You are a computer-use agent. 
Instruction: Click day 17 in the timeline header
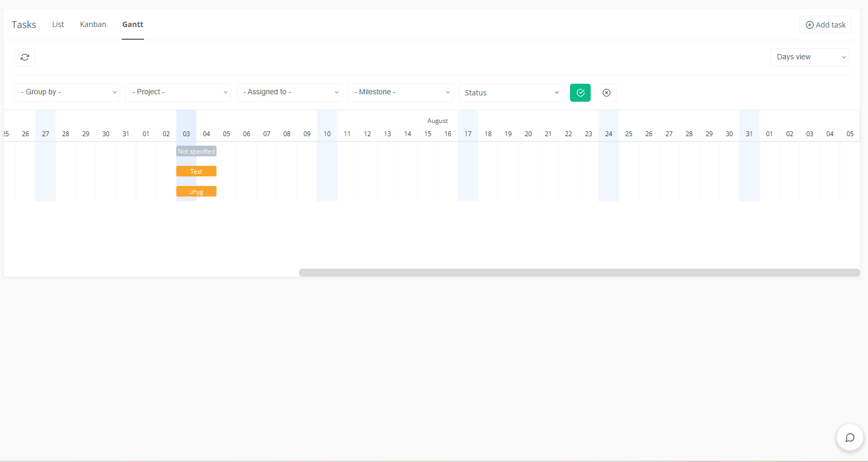(x=468, y=134)
